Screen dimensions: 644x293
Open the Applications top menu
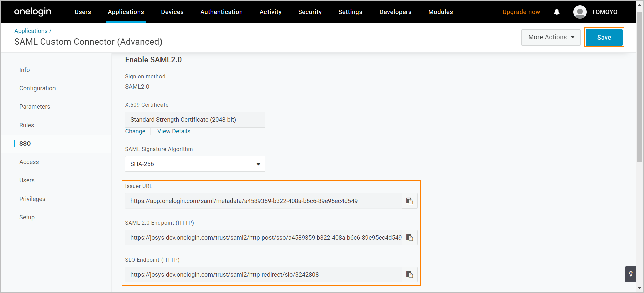click(126, 12)
